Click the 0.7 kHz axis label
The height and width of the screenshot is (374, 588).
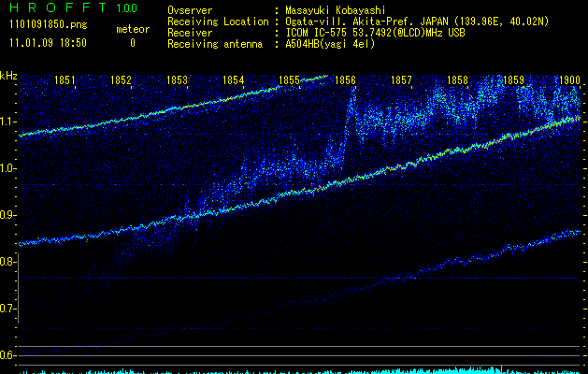7,309
